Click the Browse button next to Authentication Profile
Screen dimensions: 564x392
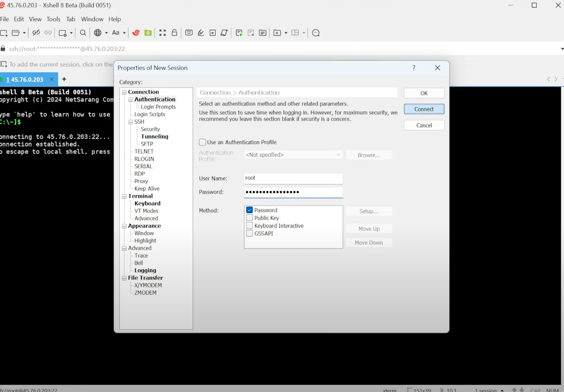pyautogui.click(x=369, y=155)
